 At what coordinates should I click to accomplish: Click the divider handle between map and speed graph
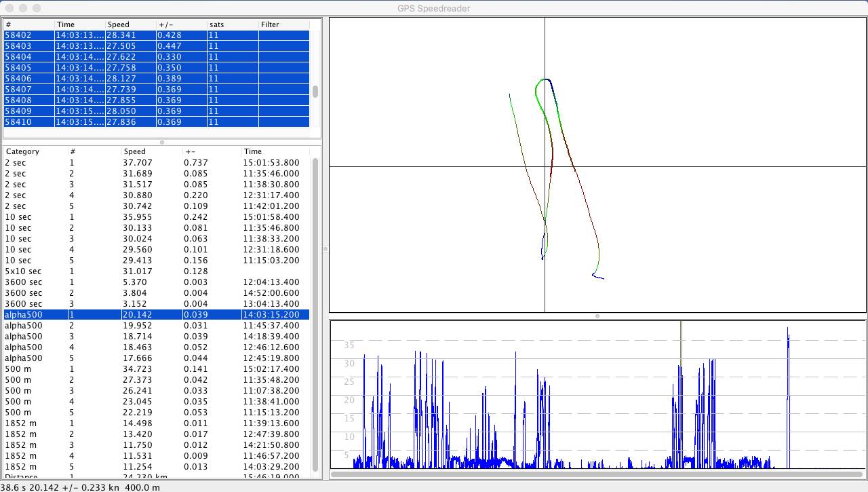[597, 316]
